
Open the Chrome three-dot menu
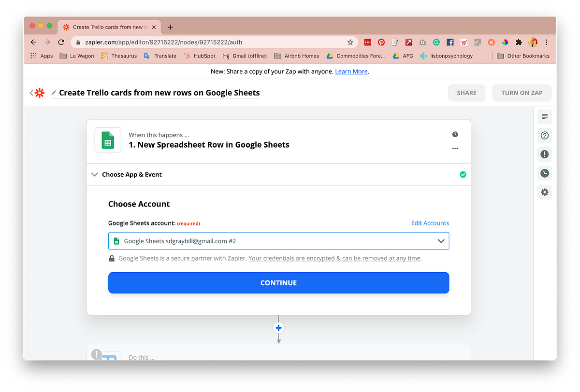[547, 42]
